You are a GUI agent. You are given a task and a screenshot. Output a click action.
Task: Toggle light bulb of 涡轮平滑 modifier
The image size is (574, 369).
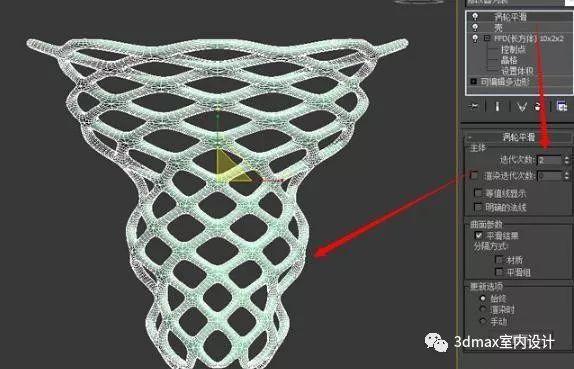pyautogui.click(x=475, y=16)
